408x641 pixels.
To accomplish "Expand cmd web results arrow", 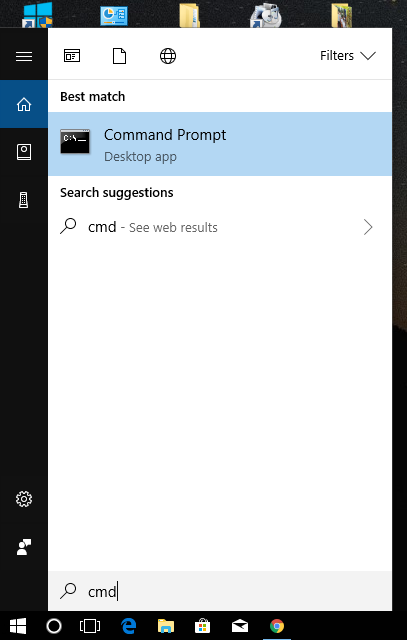I will pos(368,227).
